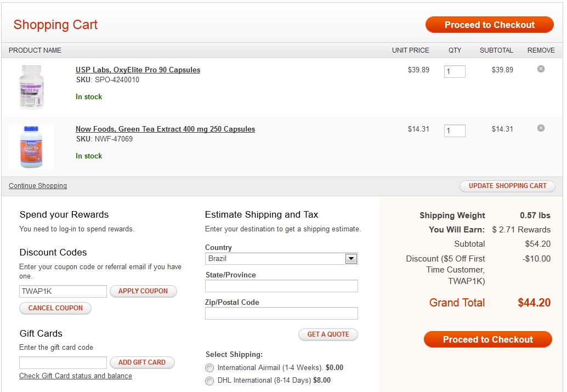Click the Green Tea Extract quantity field
Image resolution: width=567 pixels, height=392 pixels.
455,130
